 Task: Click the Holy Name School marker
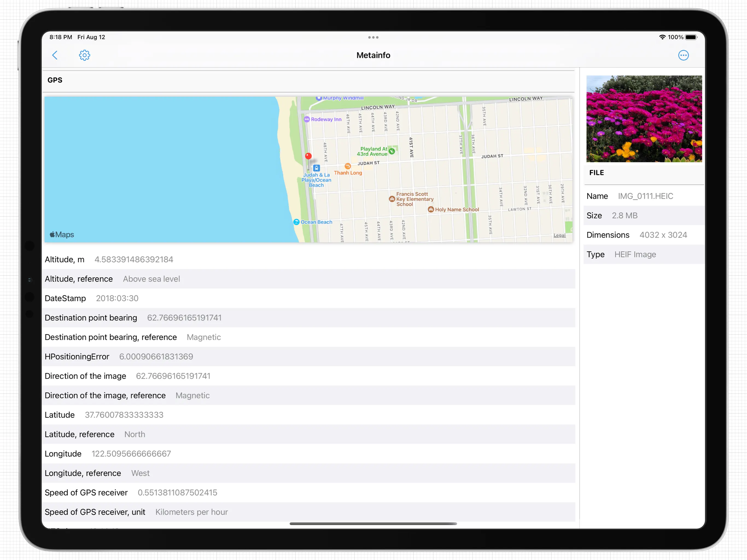coord(431,209)
